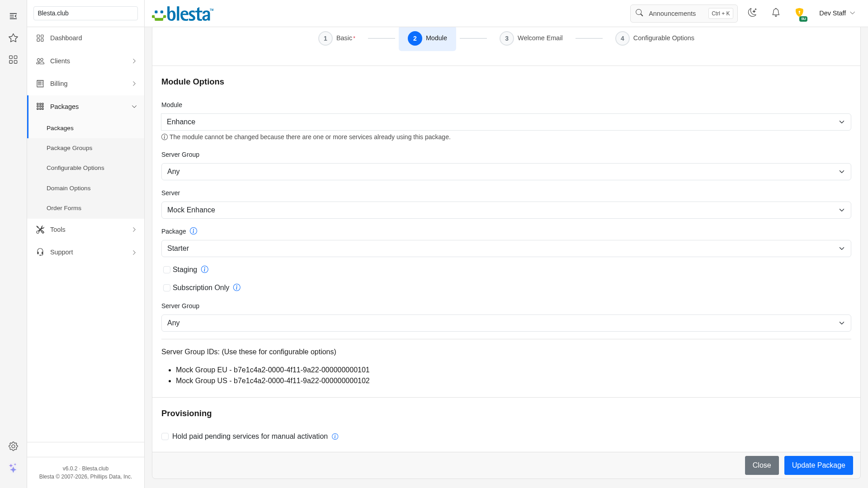Open the Dev Staff user menu
The width and height of the screenshot is (868, 488).
coord(837,13)
